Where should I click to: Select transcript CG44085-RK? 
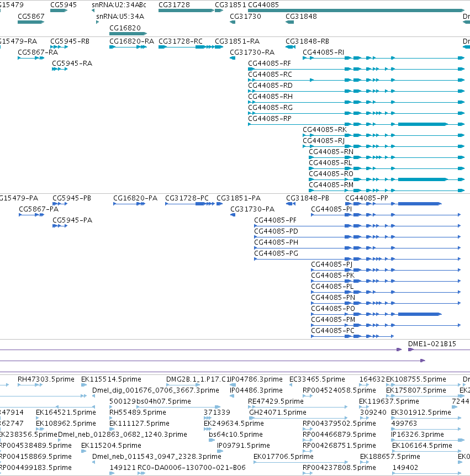point(383,135)
